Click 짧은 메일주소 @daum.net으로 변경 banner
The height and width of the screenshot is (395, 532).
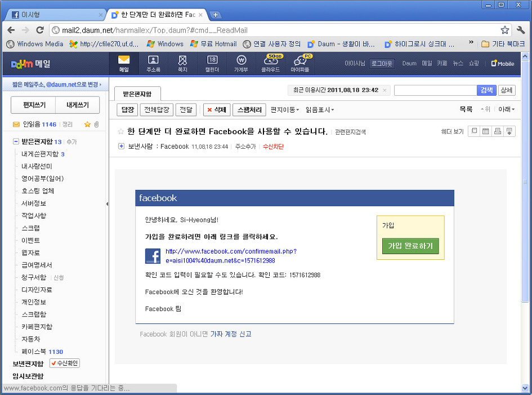(56, 84)
